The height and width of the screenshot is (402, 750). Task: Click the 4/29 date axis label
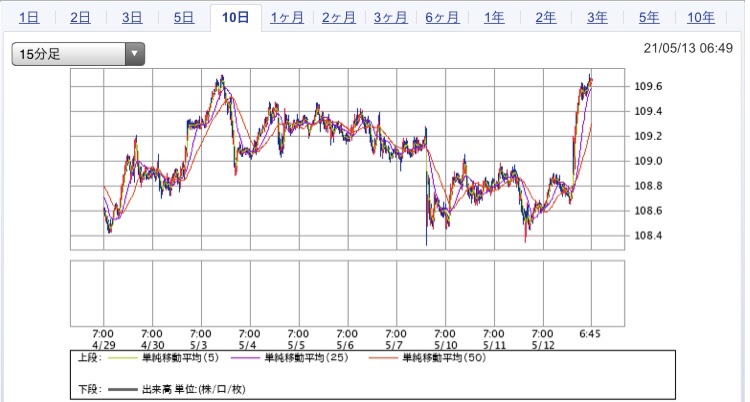pyautogui.click(x=103, y=345)
